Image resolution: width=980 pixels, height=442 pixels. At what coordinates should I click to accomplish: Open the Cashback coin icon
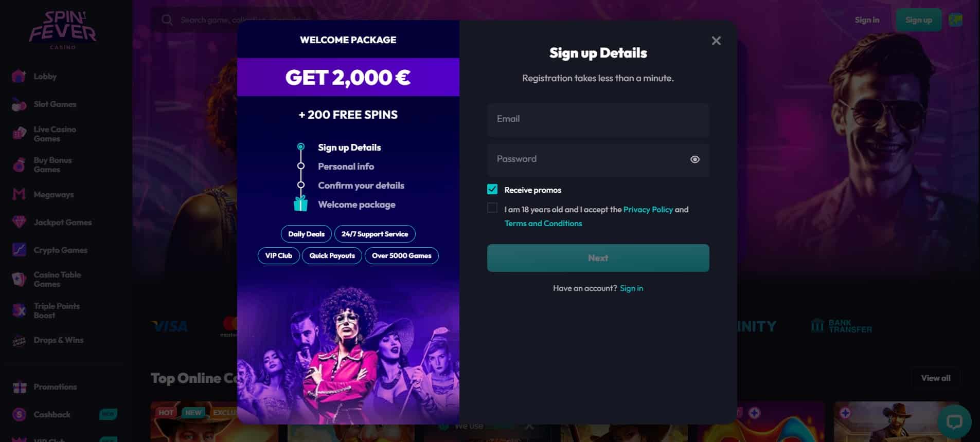tap(20, 414)
